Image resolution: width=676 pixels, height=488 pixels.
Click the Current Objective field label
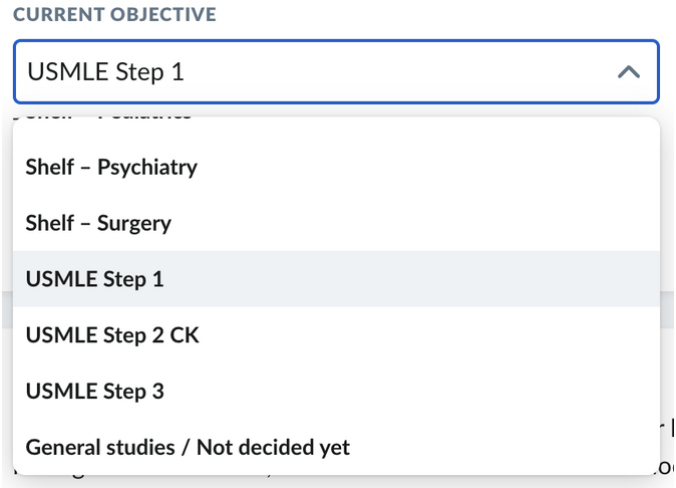[114, 16]
